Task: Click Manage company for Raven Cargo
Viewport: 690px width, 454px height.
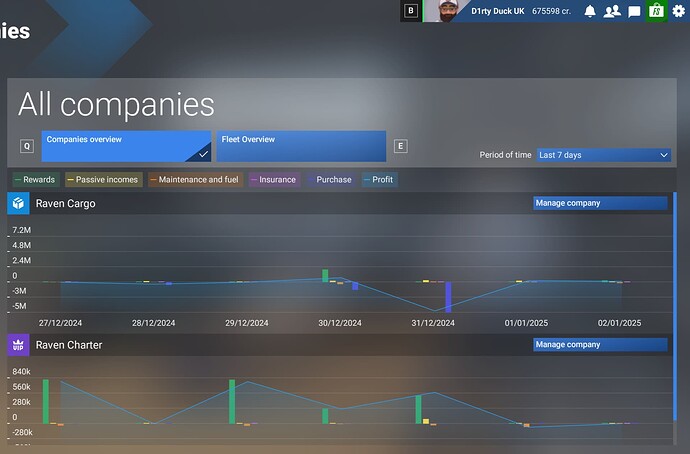Action: [600, 203]
